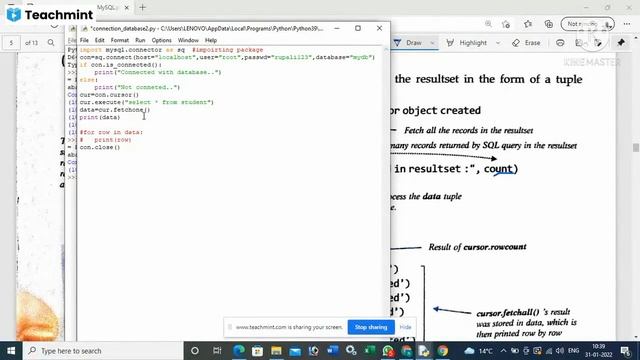
Task: Click the taskbar search box
Action: point(103,351)
